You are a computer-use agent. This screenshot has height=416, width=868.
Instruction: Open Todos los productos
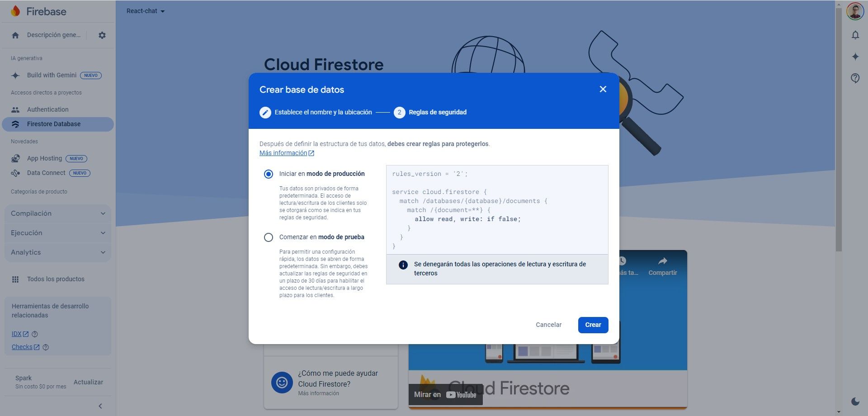[x=58, y=279]
